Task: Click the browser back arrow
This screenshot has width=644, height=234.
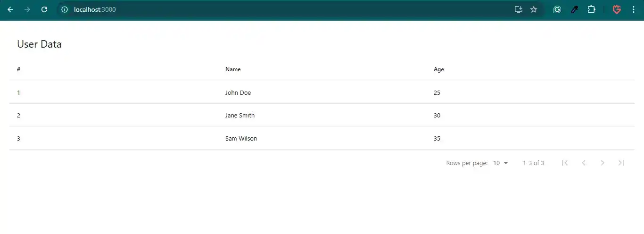Action: 10,9
